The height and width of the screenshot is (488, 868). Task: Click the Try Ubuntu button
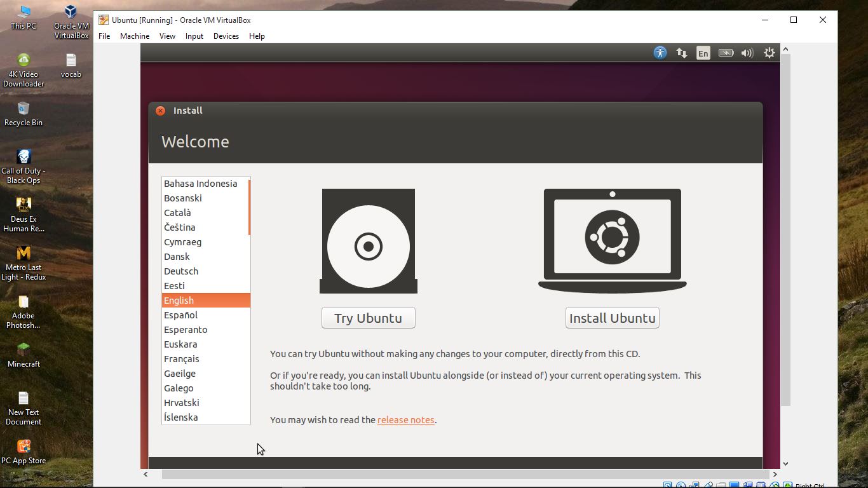369,318
